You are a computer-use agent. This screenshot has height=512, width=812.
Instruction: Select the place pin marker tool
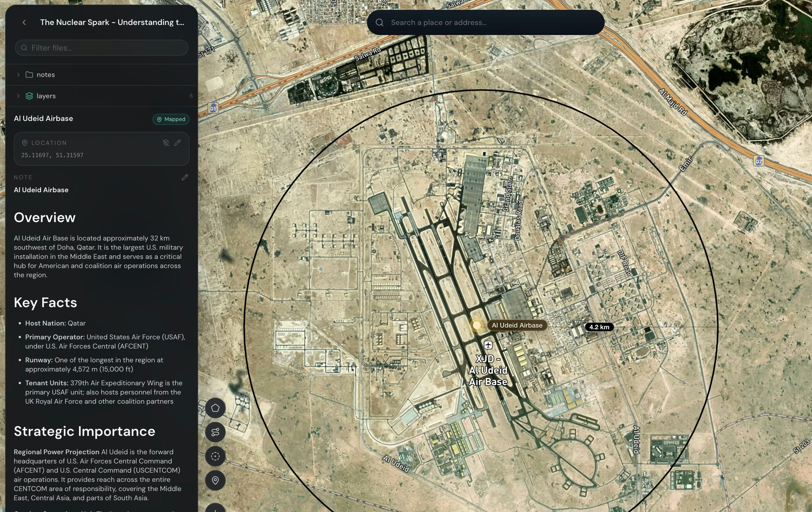215,480
